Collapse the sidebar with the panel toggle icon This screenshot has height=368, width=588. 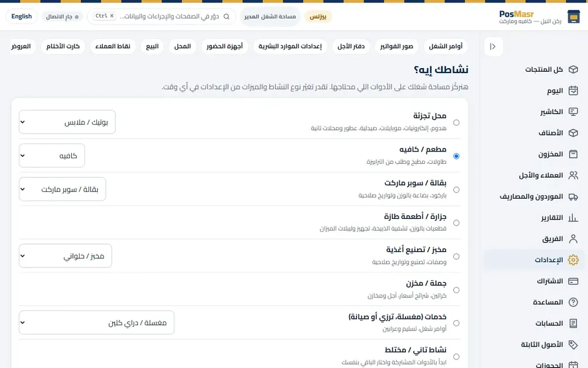(493, 47)
